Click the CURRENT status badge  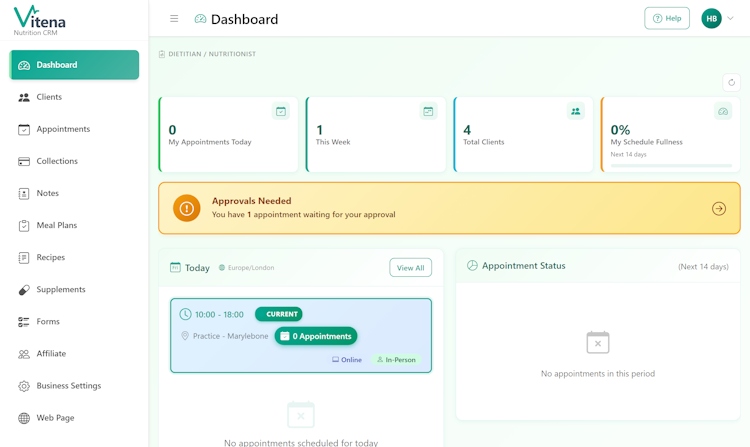[278, 314]
